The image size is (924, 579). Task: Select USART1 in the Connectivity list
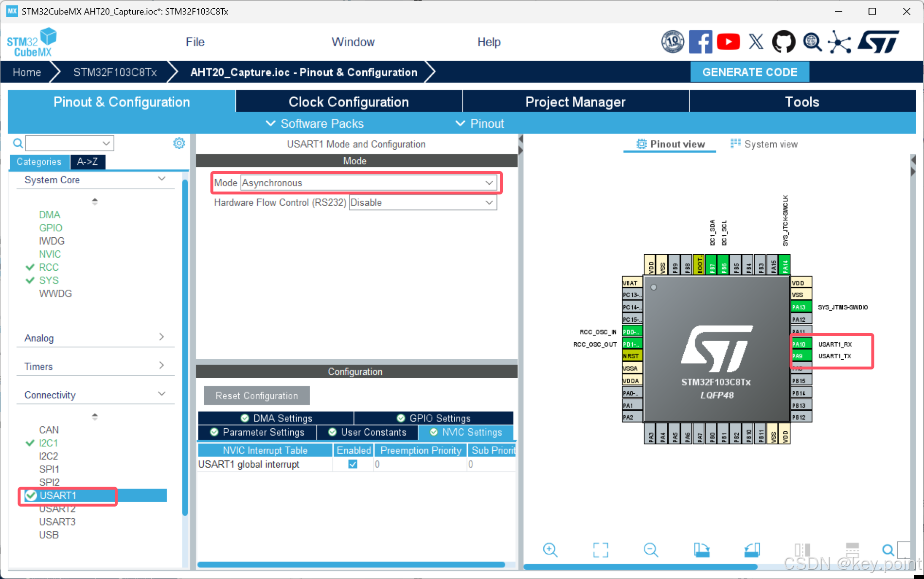(95, 495)
